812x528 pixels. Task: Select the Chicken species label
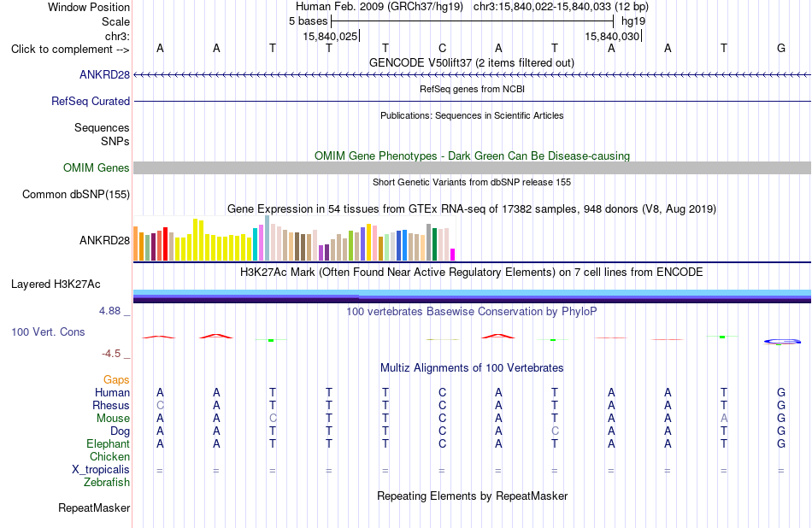(x=109, y=456)
